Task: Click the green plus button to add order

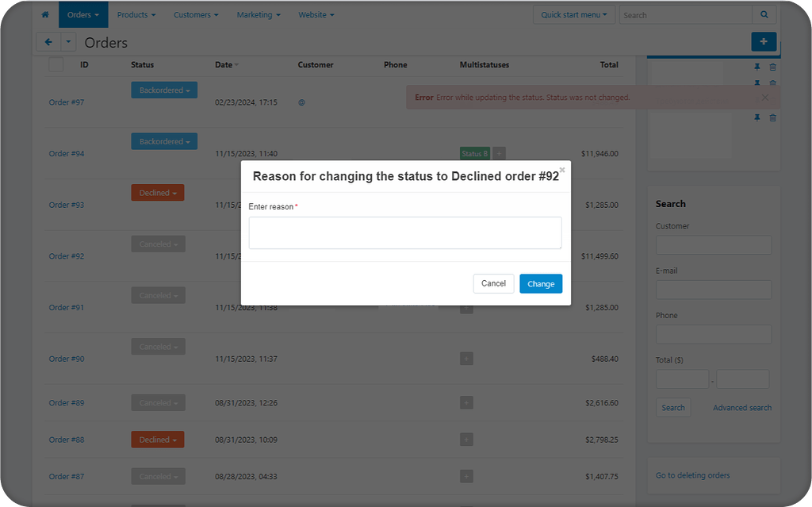Action: pos(764,41)
